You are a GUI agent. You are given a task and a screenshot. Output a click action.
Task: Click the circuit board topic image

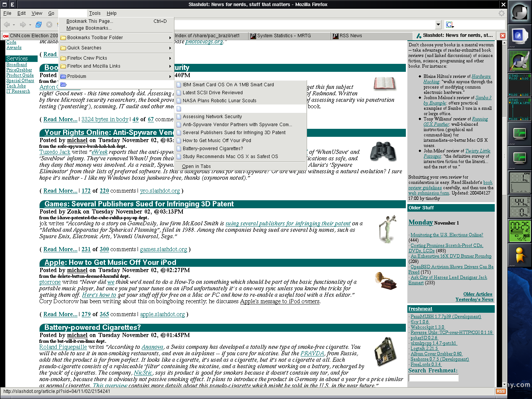pos(385,351)
